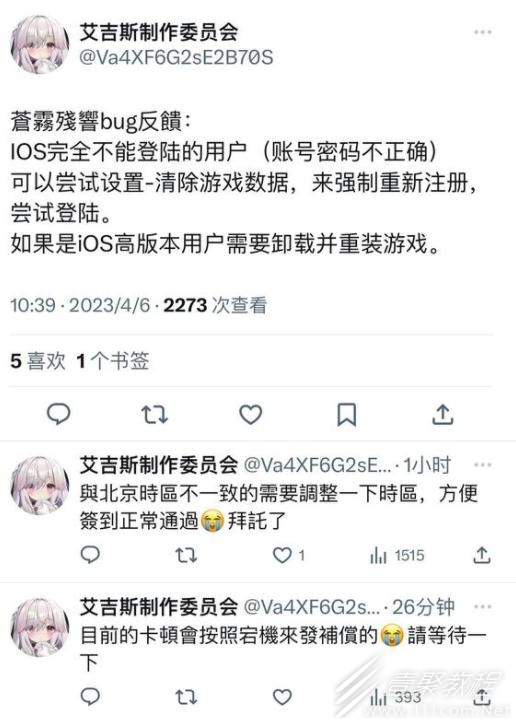Reply to the 卡頓 compensation comment
This screenshot has width=516, height=723.
[x=90, y=697]
